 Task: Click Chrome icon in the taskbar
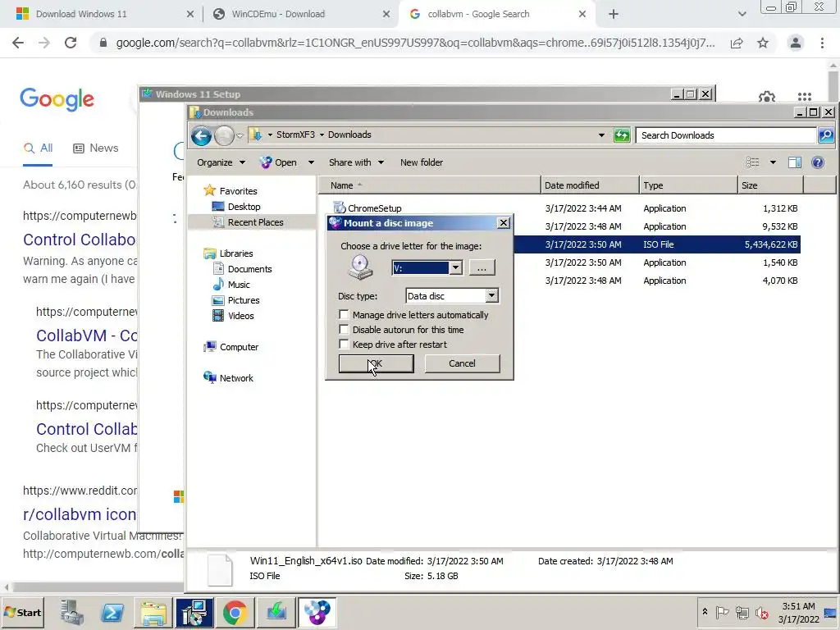[x=235, y=613]
